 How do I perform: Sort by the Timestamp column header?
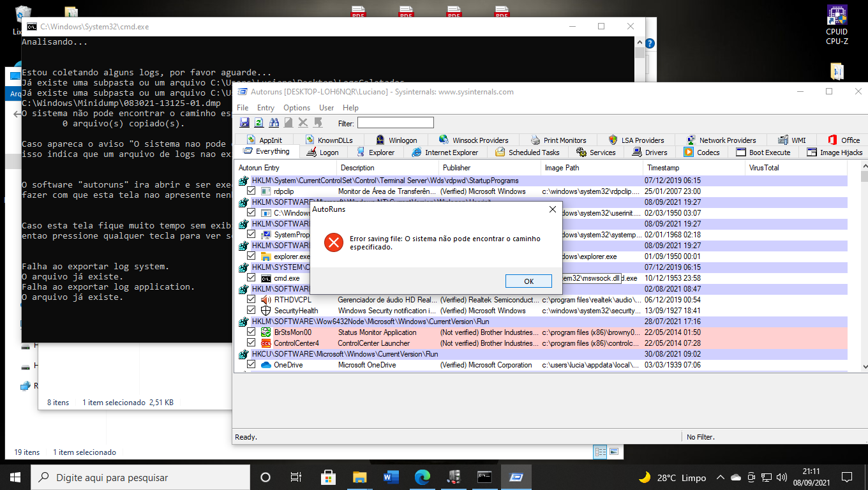point(694,168)
